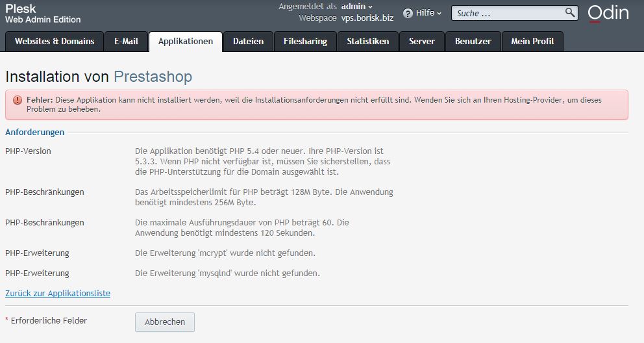The width and height of the screenshot is (644, 343).
Task: Click the Odin logo
Action: click(x=608, y=13)
